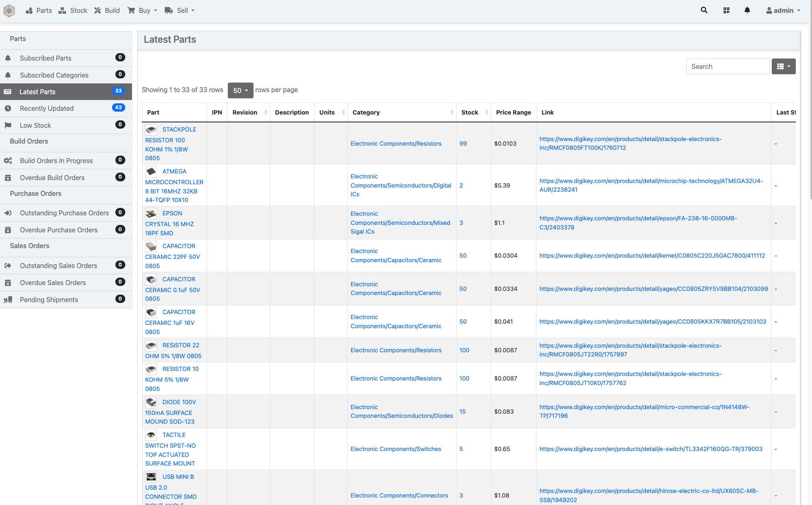Open the Stock menu item
This screenshot has height=505, width=812.
[x=73, y=10]
